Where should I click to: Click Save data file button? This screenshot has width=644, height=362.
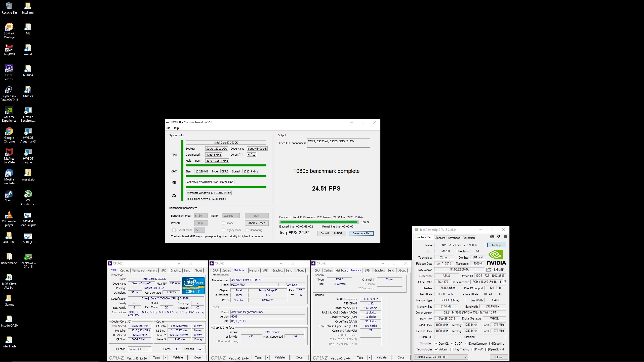pos(361,233)
